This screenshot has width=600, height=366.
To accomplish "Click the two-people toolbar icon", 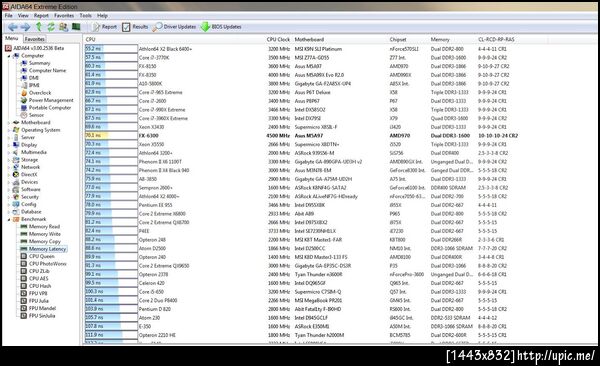I will 63,27.
